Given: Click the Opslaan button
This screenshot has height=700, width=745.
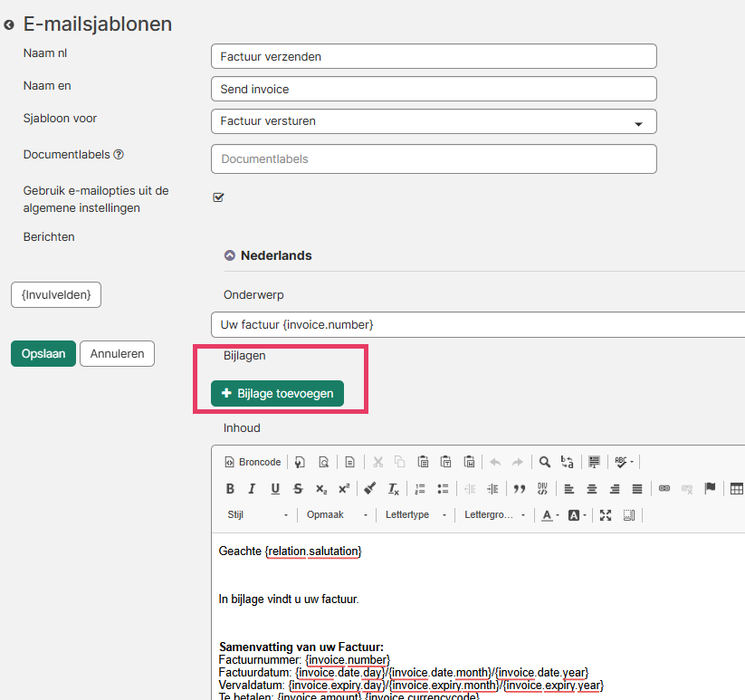Looking at the screenshot, I should coord(43,353).
